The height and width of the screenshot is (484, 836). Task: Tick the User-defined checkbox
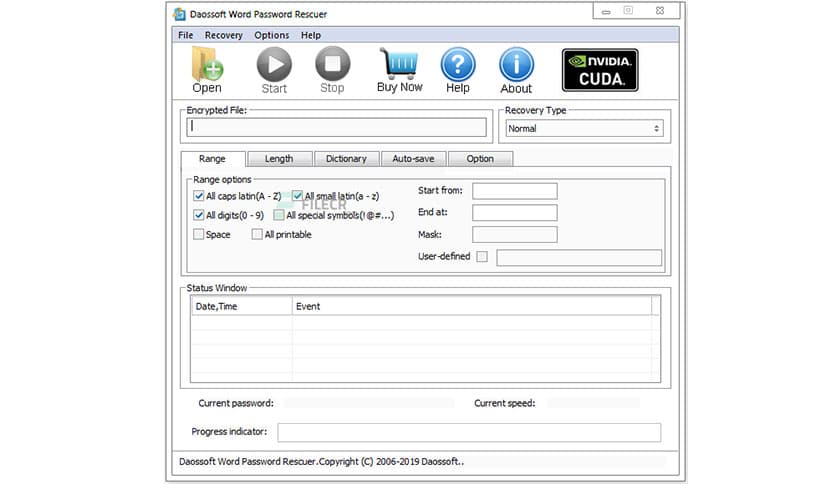click(482, 257)
